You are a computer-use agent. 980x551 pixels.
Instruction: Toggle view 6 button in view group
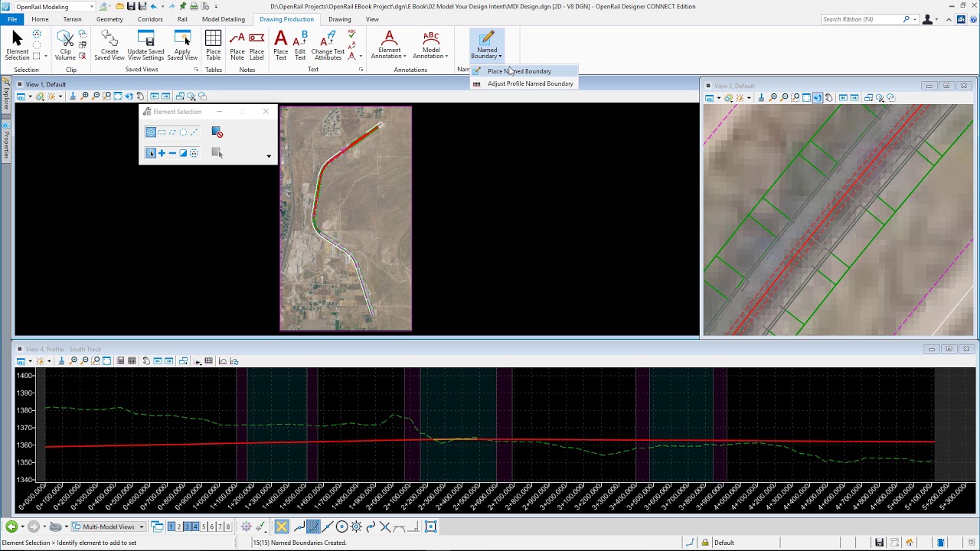211,527
